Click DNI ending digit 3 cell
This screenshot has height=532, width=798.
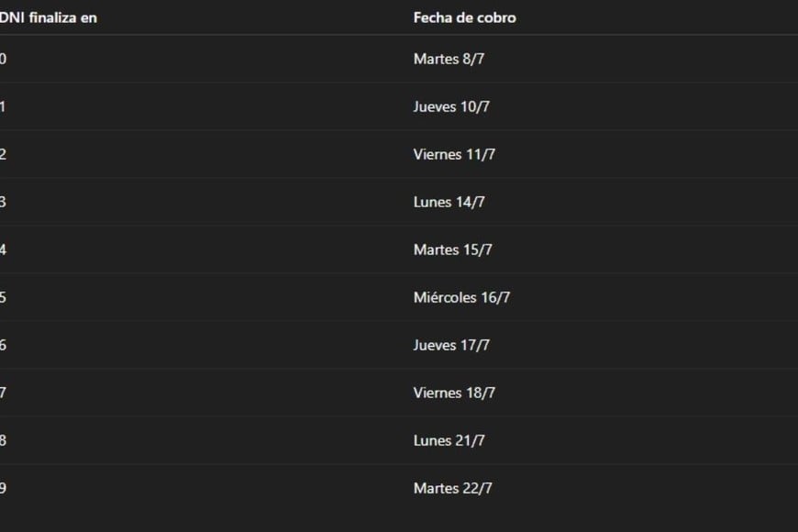tap(4, 202)
